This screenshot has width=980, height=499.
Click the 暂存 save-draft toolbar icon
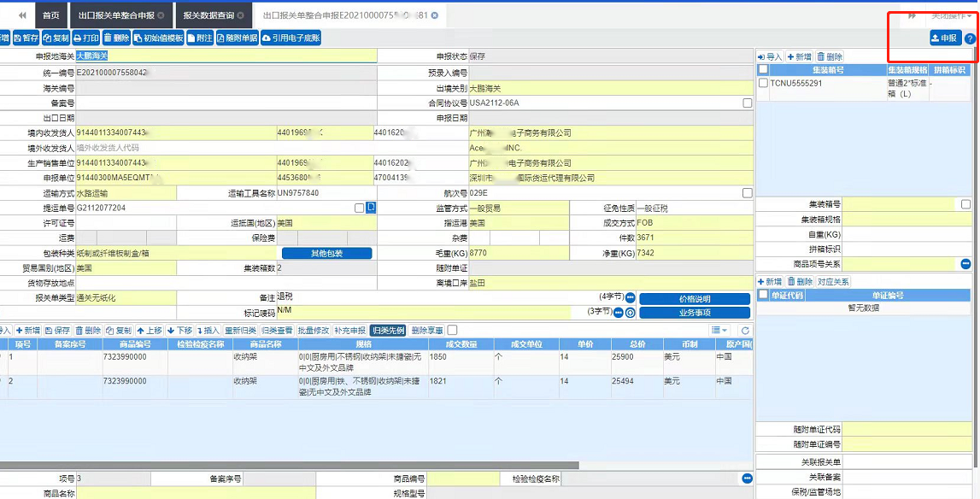[26, 38]
